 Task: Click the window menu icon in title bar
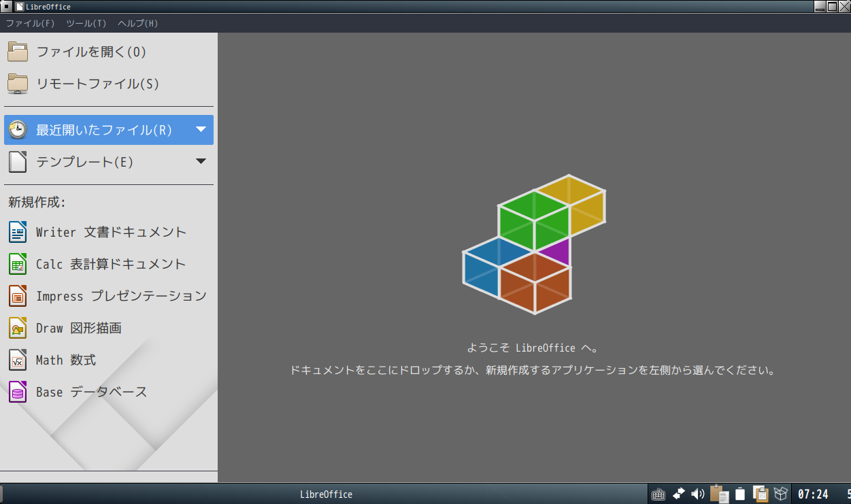tap(6, 6)
